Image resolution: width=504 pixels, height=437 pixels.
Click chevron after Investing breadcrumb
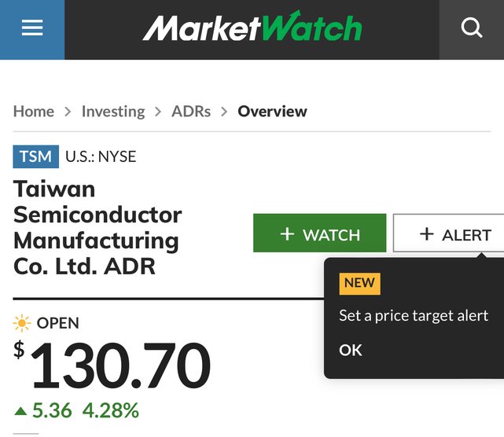[x=158, y=112]
